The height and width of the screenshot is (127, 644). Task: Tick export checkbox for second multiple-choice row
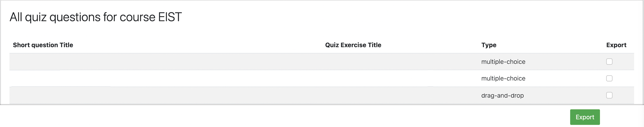(x=609, y=78)
